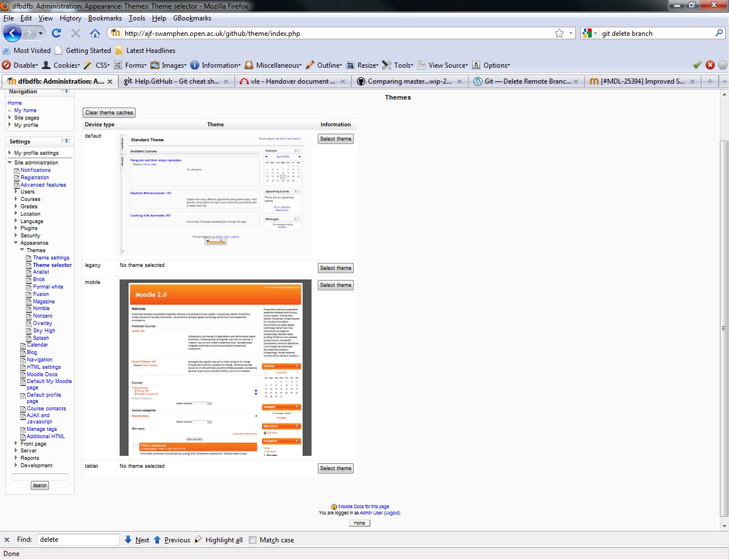729x560 pixels.
Task: Click Moodle 2.0 mobile theme preview
Action: pyautogui.click(x=215, y=368)
